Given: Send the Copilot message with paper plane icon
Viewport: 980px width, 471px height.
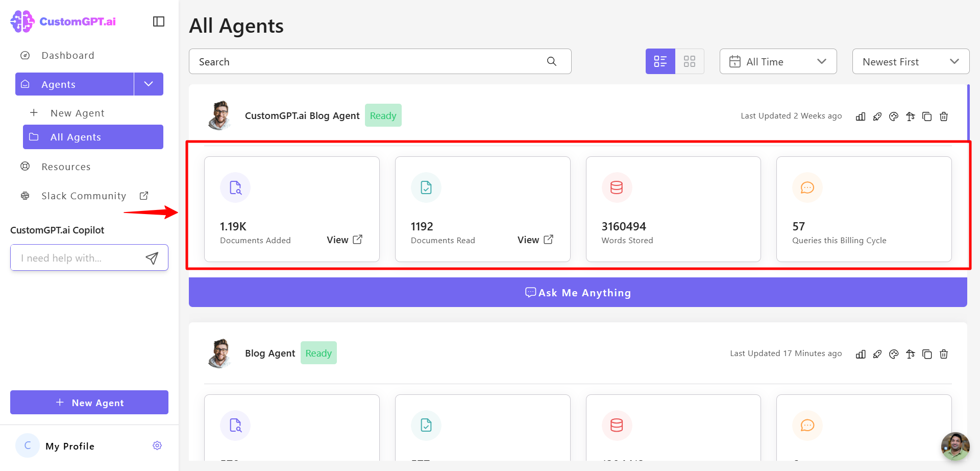Looking at the screenshot, I should tap(152, 258).
